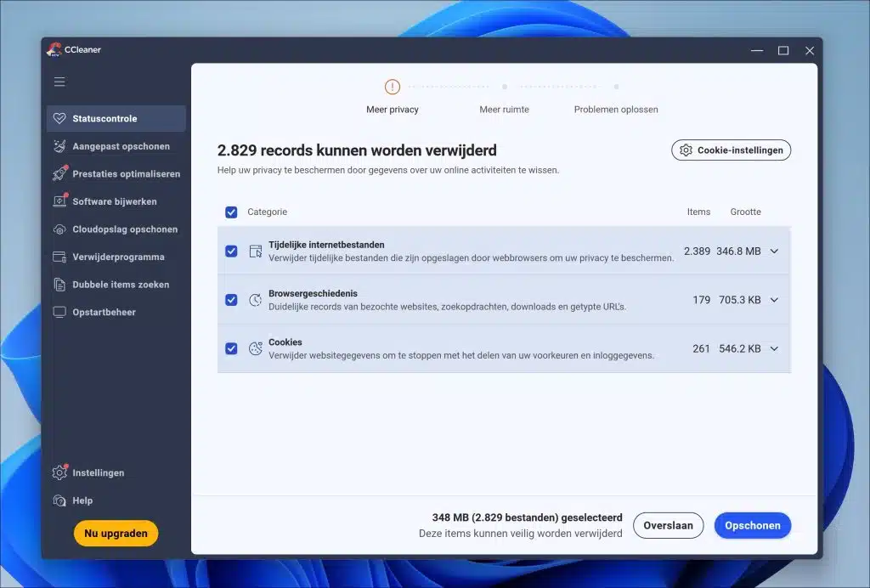Click the Verwijderprogramma icon
The height and width of the screenshot is (588, 870).
[x=59, y=257]
